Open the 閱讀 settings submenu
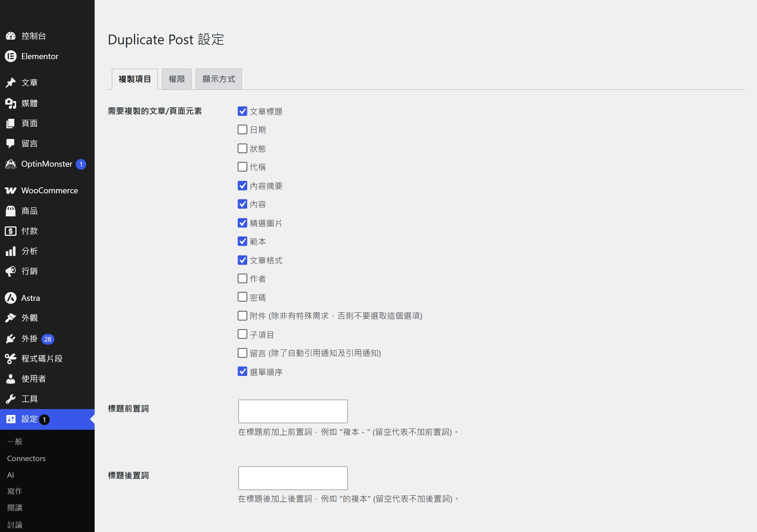The width and height of the screenshot is (757, 532). 15,508
